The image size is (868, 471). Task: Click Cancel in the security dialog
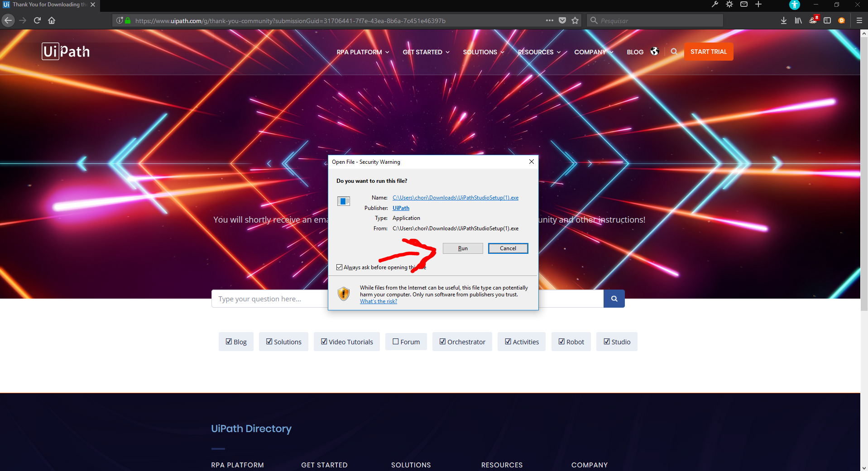pyautogui.click(x=508, y=248)
